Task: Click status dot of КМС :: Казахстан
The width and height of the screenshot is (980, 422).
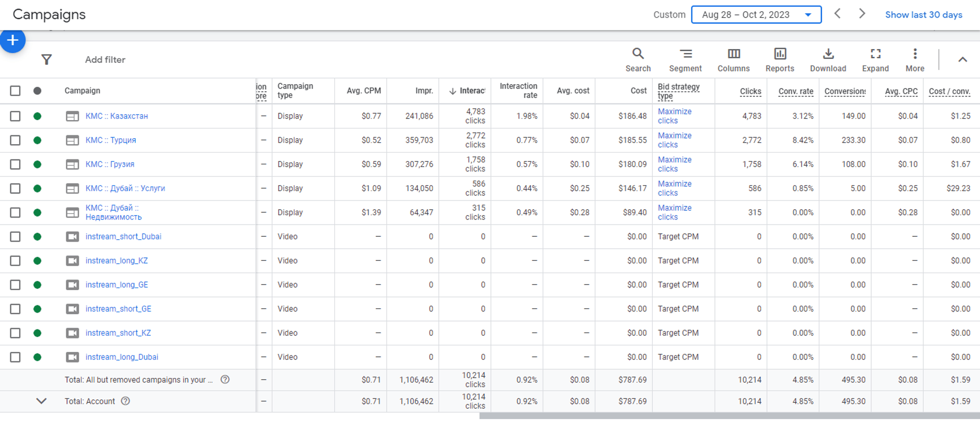Action: [37, 116]
